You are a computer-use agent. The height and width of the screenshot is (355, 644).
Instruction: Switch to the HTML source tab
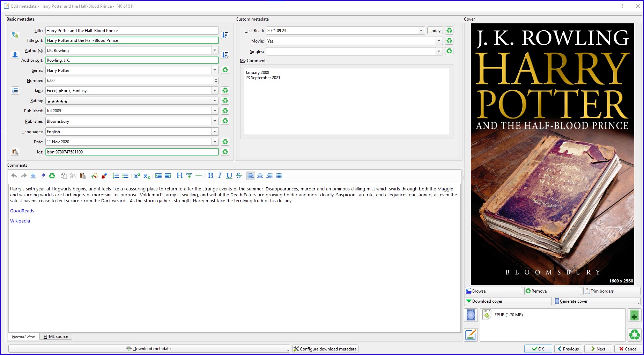coord(56,337)
